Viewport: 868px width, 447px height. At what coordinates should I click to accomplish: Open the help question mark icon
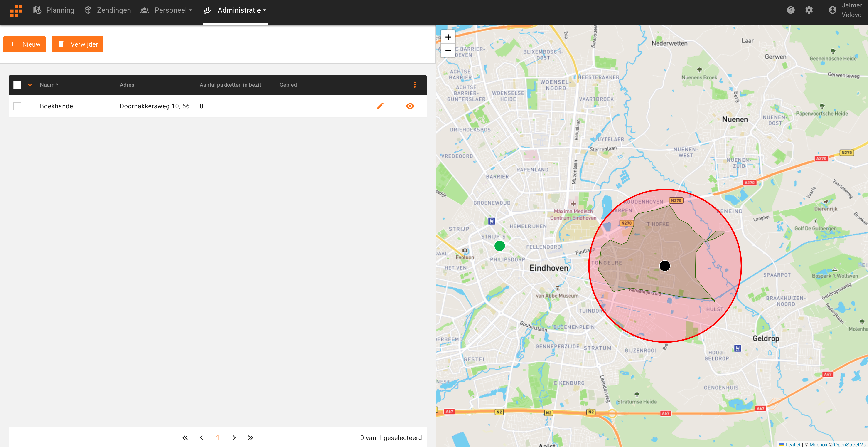pyautogui.click(x=790, y=10)
